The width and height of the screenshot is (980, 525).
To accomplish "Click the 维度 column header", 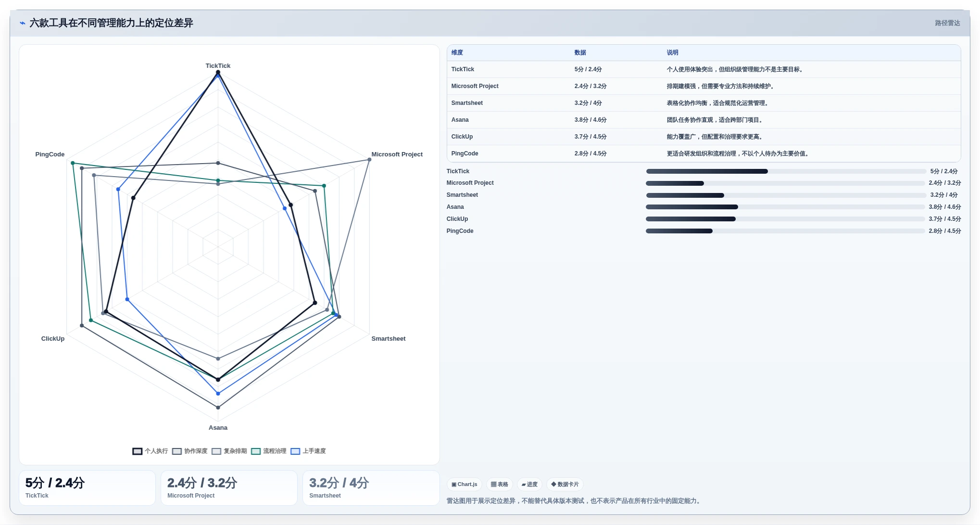I will click(457, 52).
